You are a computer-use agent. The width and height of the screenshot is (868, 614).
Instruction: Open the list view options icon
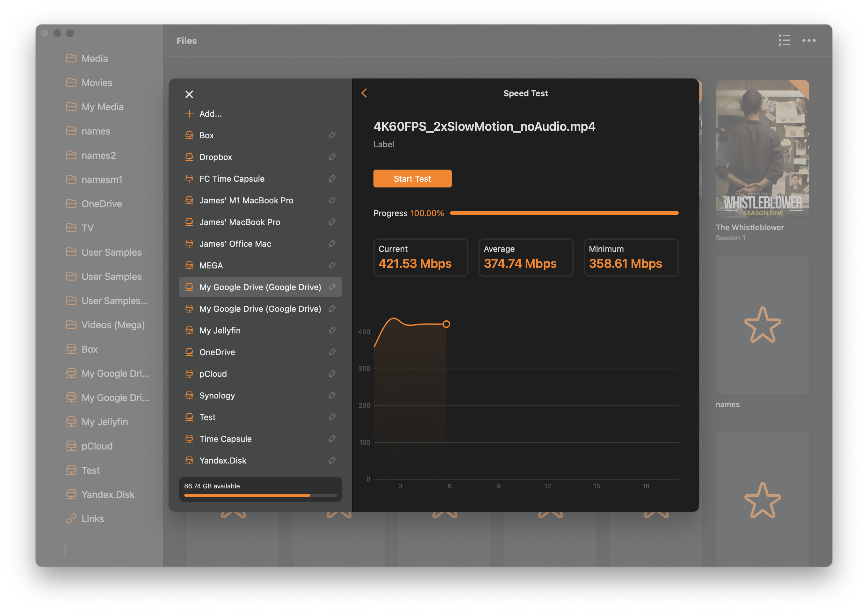pyautogui.click(x=784, y=40)
